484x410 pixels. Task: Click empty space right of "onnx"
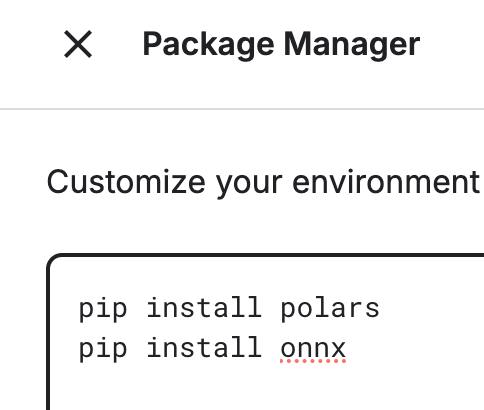[413, 349]
